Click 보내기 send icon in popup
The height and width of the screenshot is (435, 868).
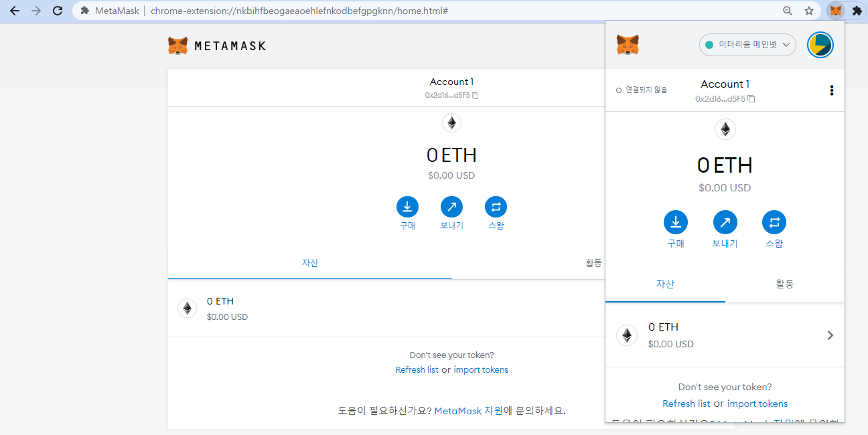click(x=725, y=222)
